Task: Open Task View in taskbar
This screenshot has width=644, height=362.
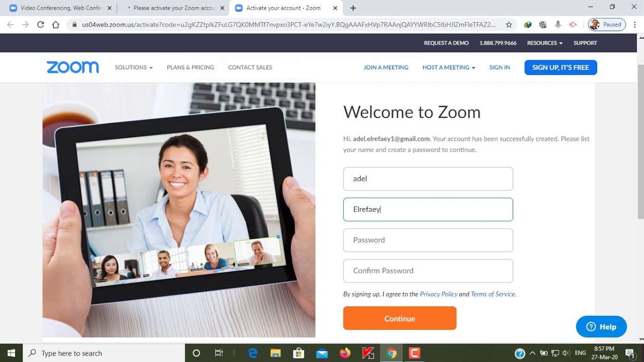Action: pyautogui.click(x=219, y=353)
